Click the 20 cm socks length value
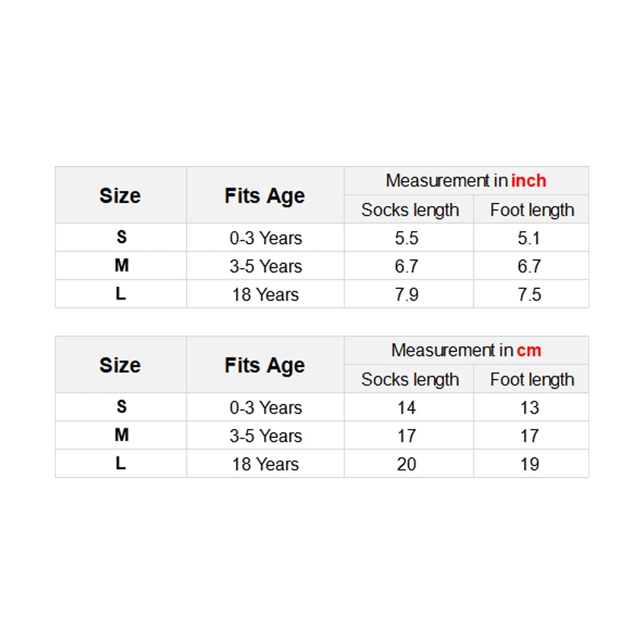 pos(407,464)
